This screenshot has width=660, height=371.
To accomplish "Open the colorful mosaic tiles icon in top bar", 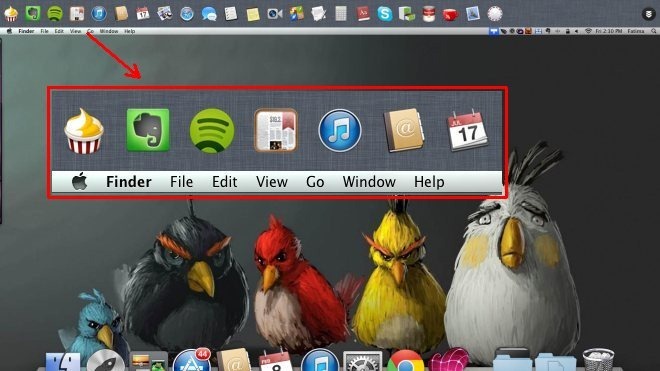I will 297,13.
